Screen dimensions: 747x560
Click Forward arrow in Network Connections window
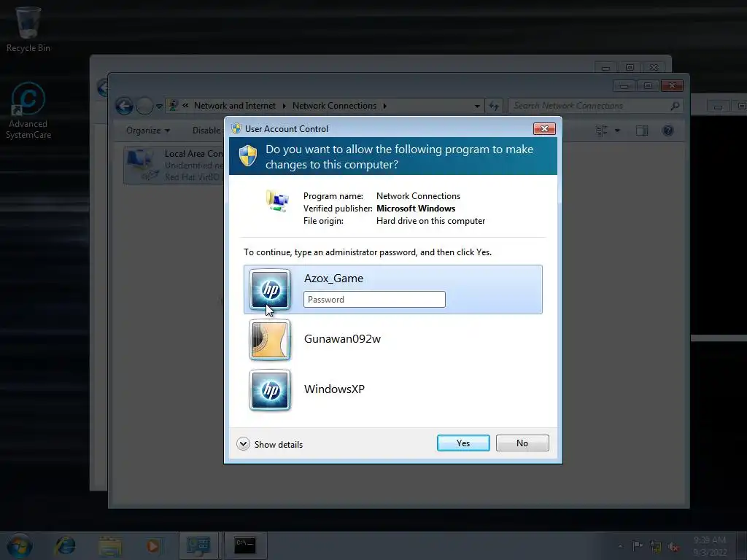(x=144, y=106)
